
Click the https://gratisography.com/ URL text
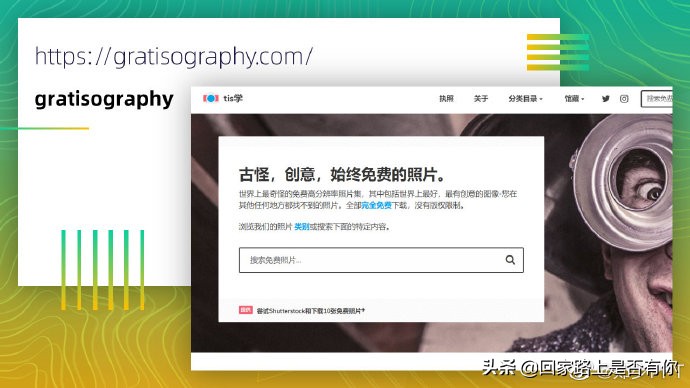click(174, 57)
